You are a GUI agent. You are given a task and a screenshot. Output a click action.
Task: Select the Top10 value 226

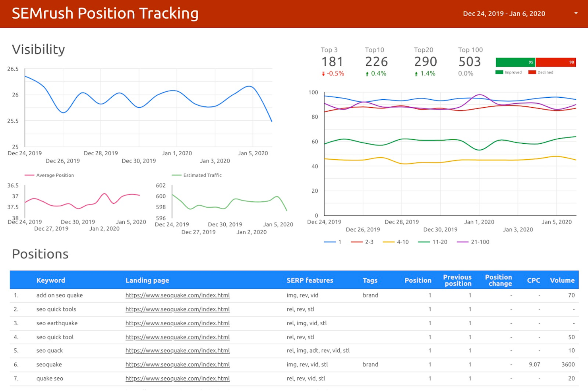pyautogui.click(x=376, y=62)
